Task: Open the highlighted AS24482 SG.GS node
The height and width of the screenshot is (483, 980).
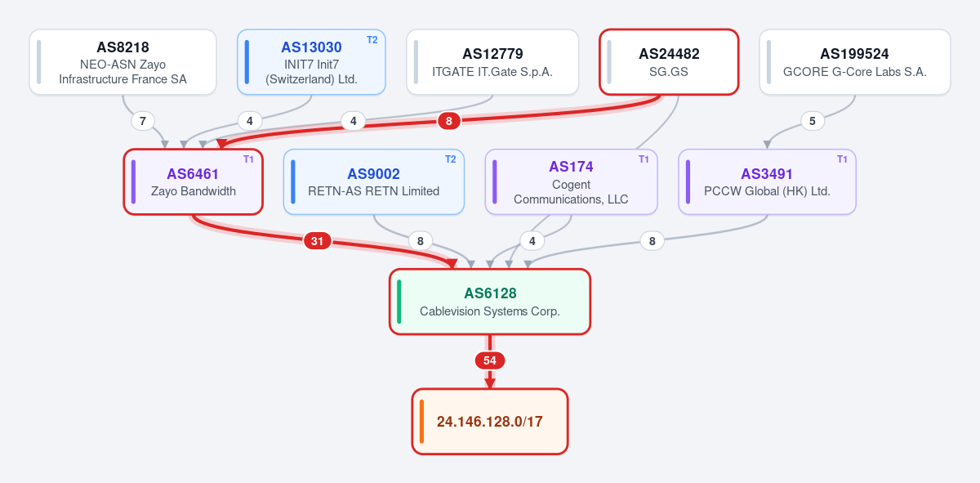Action: [x=669, y=62]
